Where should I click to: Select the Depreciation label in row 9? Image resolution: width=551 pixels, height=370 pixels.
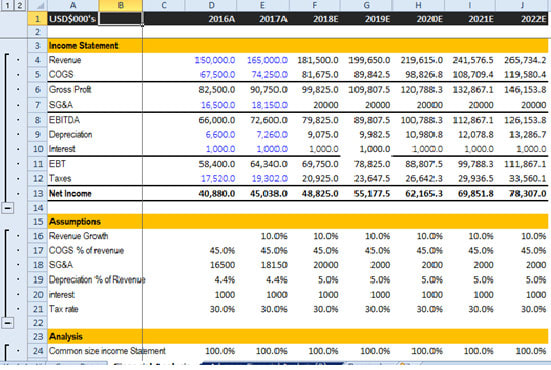(70, 135)
